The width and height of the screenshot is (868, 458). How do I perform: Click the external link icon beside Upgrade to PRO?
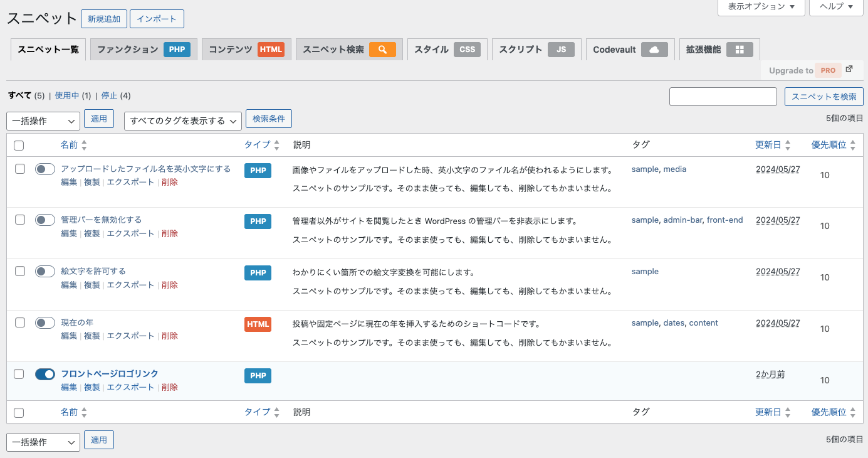[849, 70]
